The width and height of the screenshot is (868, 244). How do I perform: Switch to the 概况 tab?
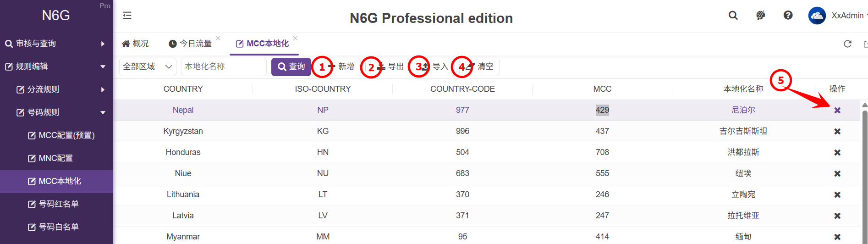(135, 44)
